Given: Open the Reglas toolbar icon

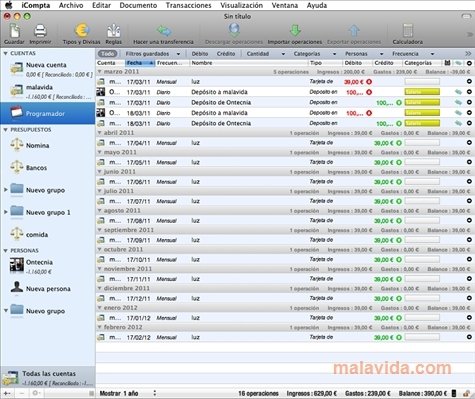Looking at the screenshot, I should pos(113,31).
